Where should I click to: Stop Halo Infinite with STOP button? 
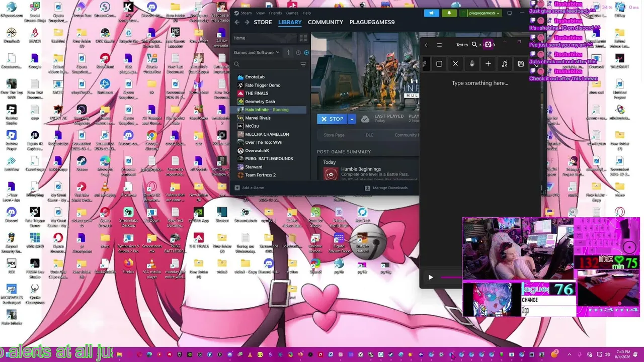(x=332, y=119)
